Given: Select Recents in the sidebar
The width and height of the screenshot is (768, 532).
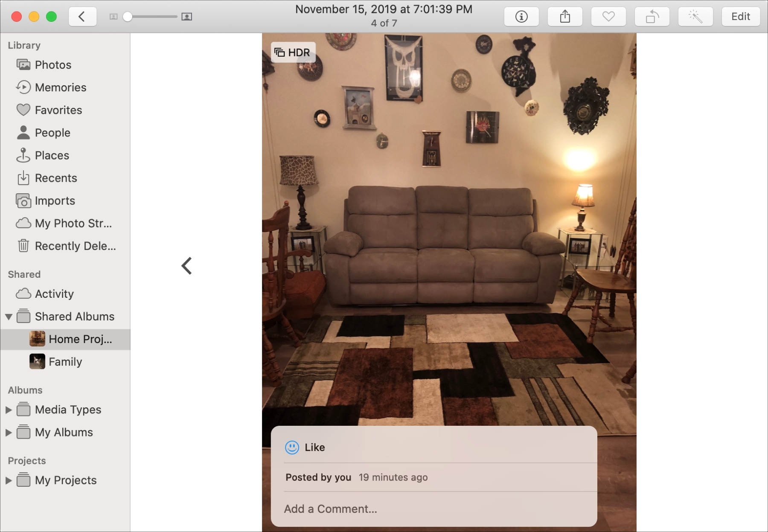Looking at the screenshot, I should (x=65, y=178).
